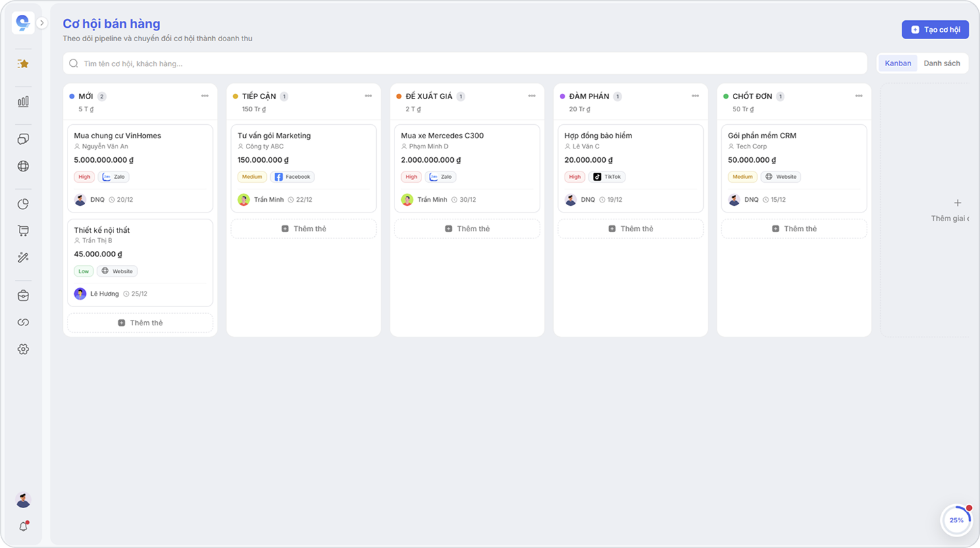The image size is (980, 548).
Task: Click the plus to add a new stage
Action: (957, 203)
